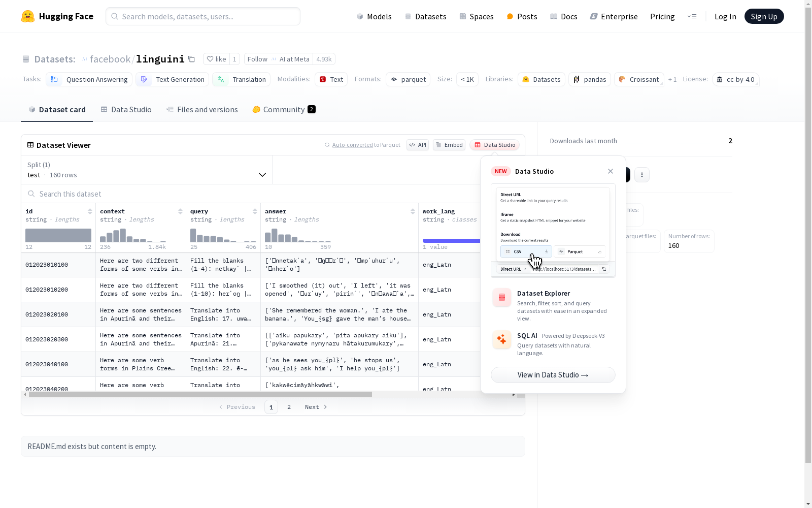Focus the Search this dataset field

click(250, 194)
